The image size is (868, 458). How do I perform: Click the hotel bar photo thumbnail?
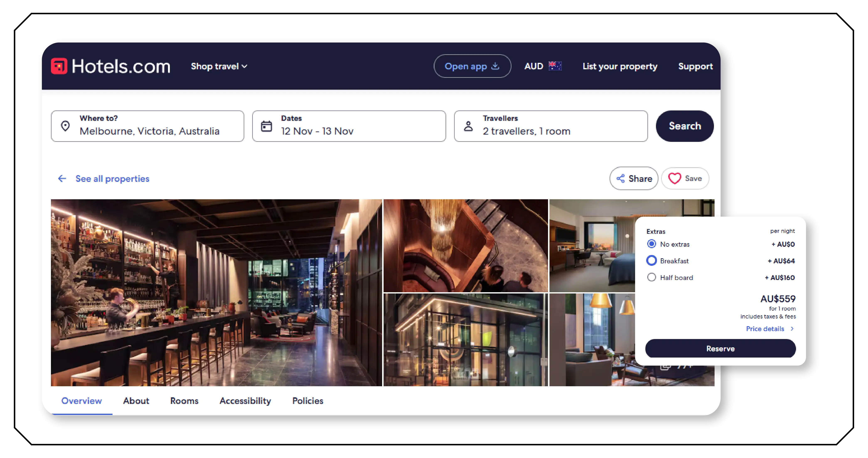(216, 292)
